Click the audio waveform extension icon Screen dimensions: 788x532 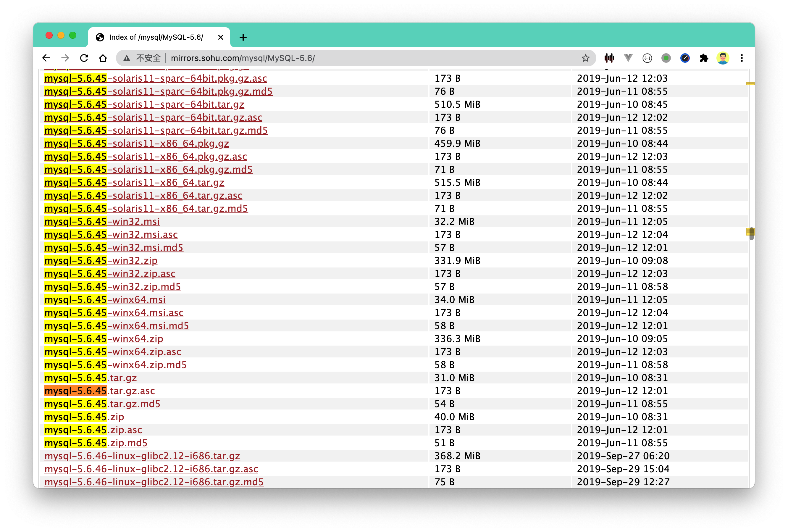point(609,58)
